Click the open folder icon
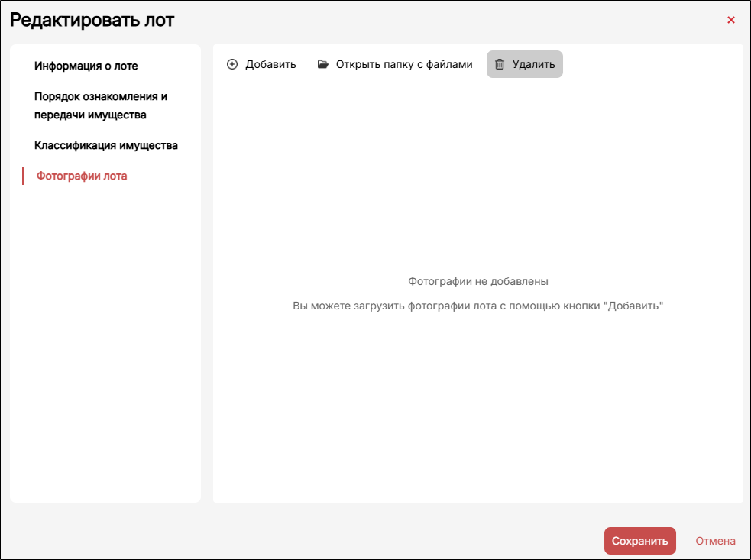The image size is (751, 560). (x=323, y=64)
